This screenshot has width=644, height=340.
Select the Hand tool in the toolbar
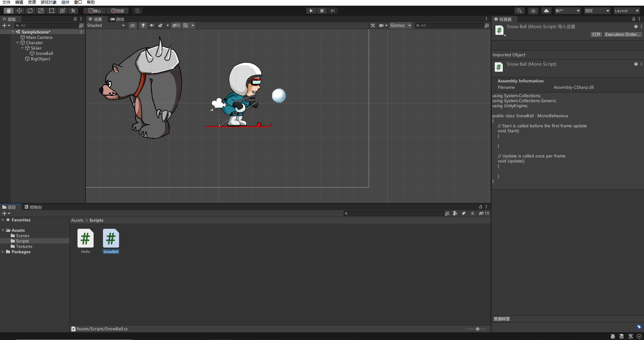coord(9,11)
